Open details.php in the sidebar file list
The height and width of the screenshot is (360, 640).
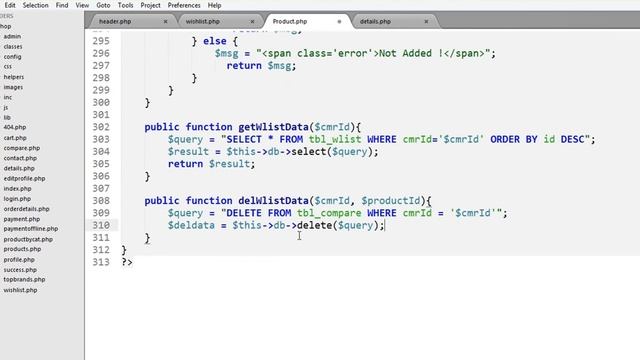pyautogui.click(x=19, y=168)
